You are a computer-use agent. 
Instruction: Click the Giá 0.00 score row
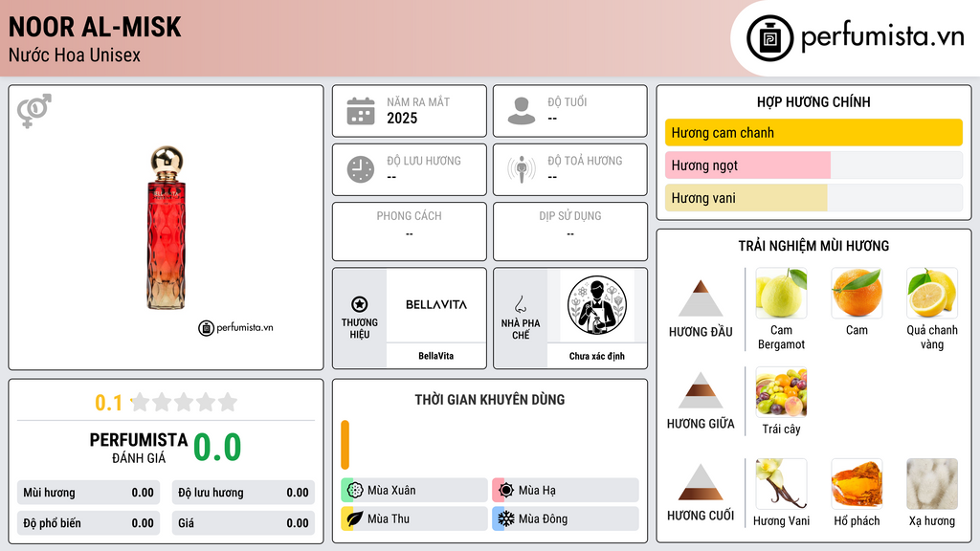[x=243, y=523]
